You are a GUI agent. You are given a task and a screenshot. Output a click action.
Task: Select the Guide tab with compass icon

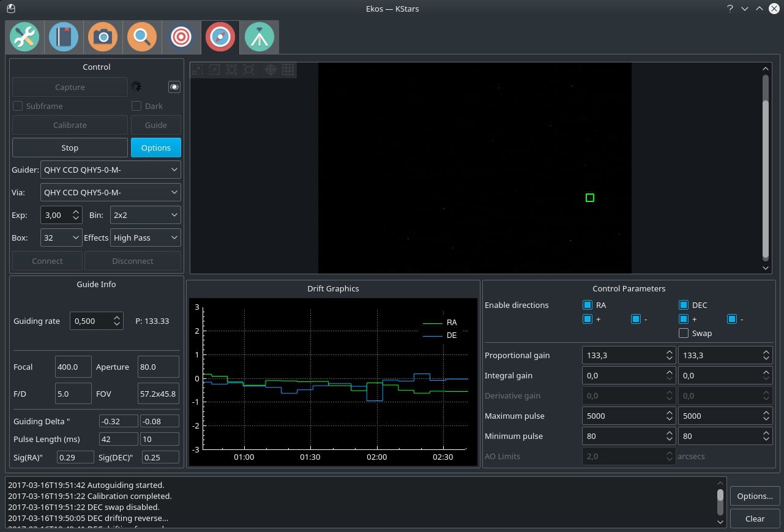(220, 37)
